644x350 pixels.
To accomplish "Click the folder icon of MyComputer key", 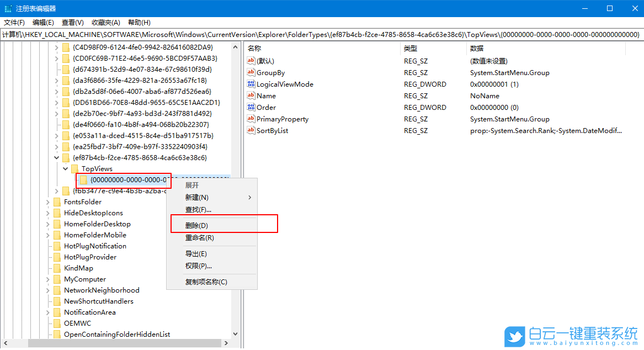I will (57, 279).
